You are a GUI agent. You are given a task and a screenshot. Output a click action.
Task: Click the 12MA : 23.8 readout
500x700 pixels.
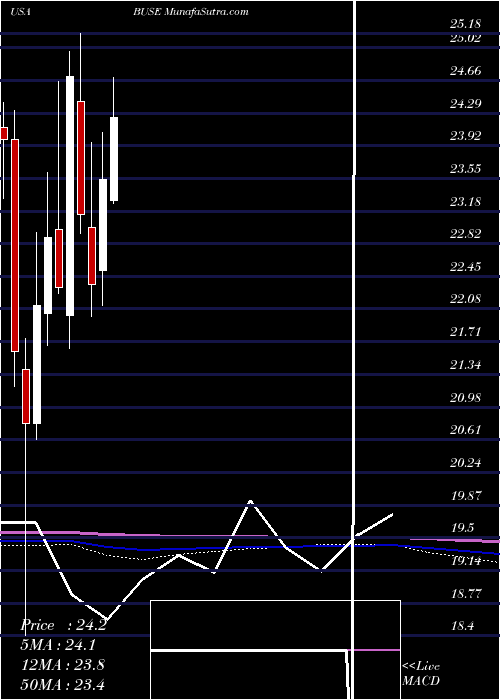(x=63, y=665)
